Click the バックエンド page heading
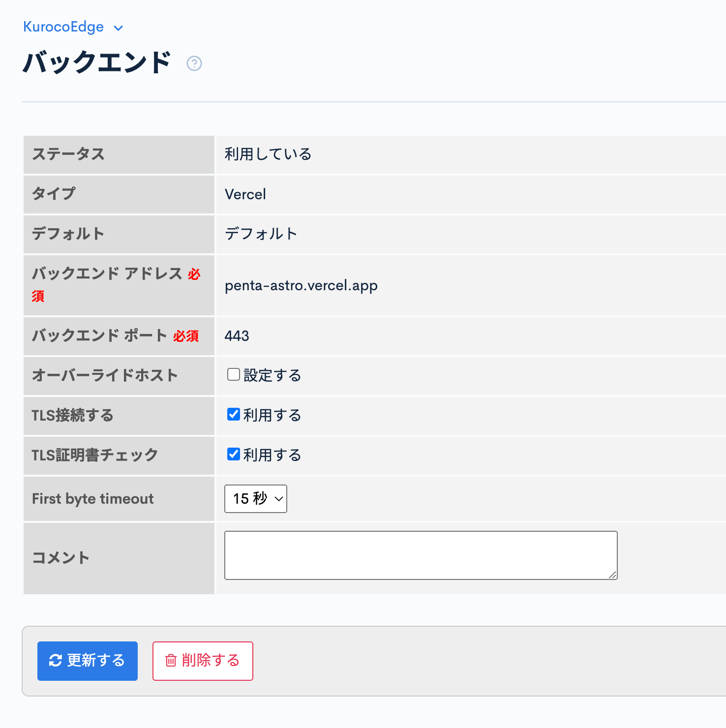Image resolution: width=726 pixels, height=728 pixels. point(97,62)
